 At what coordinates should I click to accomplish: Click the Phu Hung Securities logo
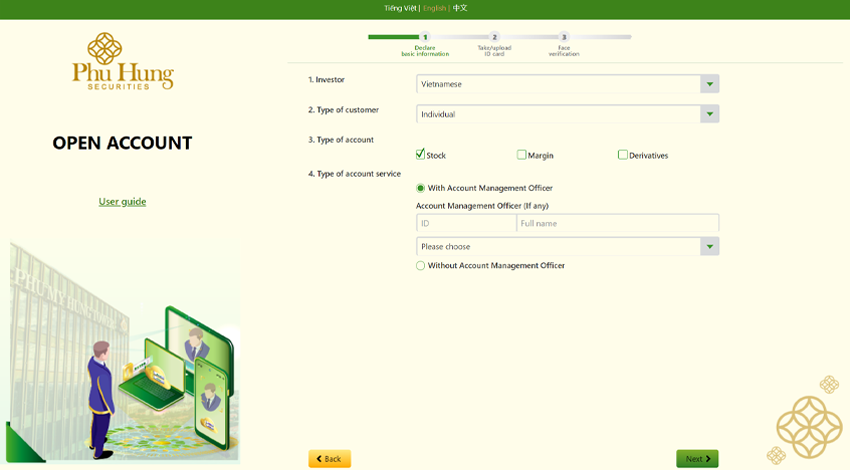pos(122,61)
